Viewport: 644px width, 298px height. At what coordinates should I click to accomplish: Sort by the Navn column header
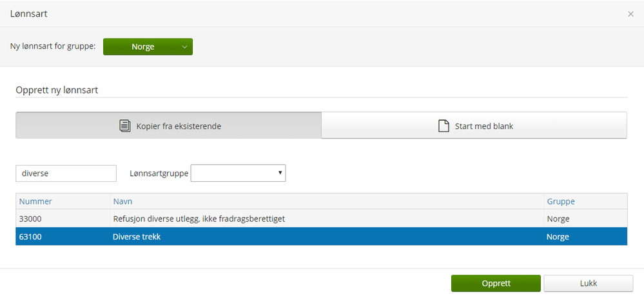coord(122,201)
